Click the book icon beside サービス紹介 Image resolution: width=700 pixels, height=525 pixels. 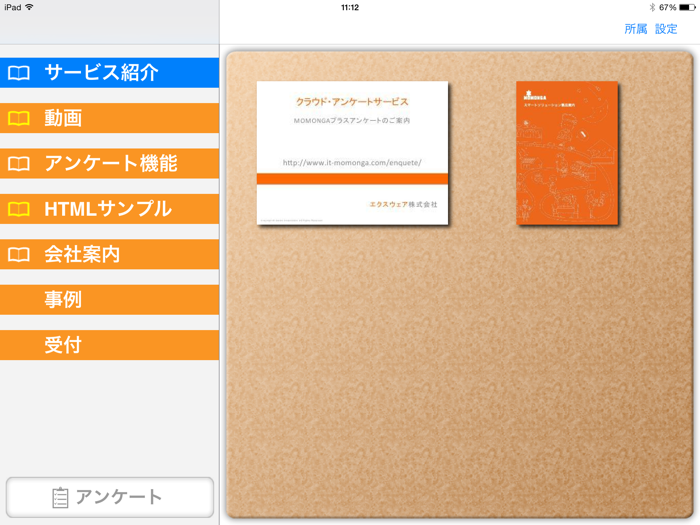pos(19,73)
